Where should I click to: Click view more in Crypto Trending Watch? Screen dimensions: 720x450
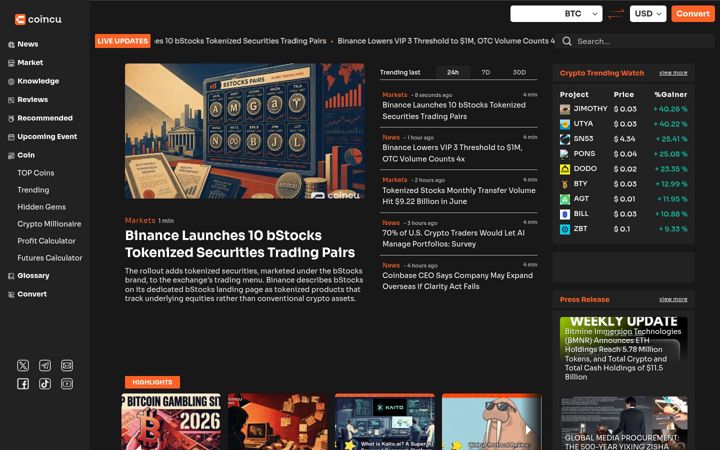(673, 73)
